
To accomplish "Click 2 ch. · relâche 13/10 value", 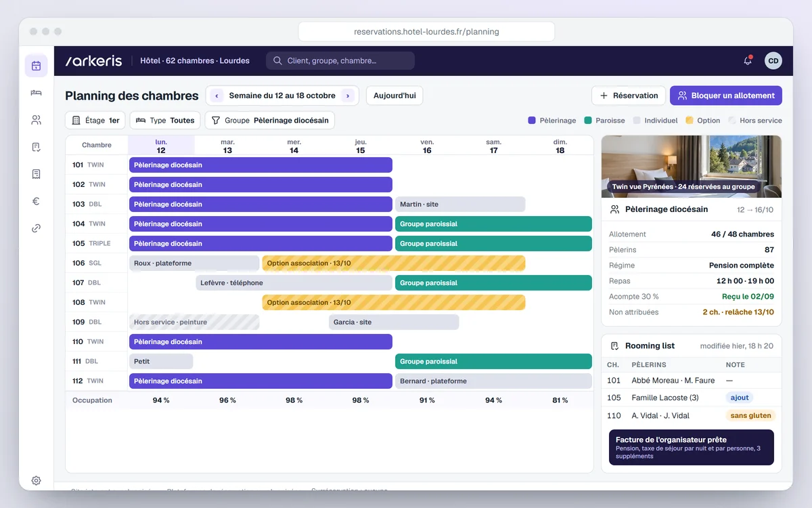I will pyautogui.click(x=738, y=312).
